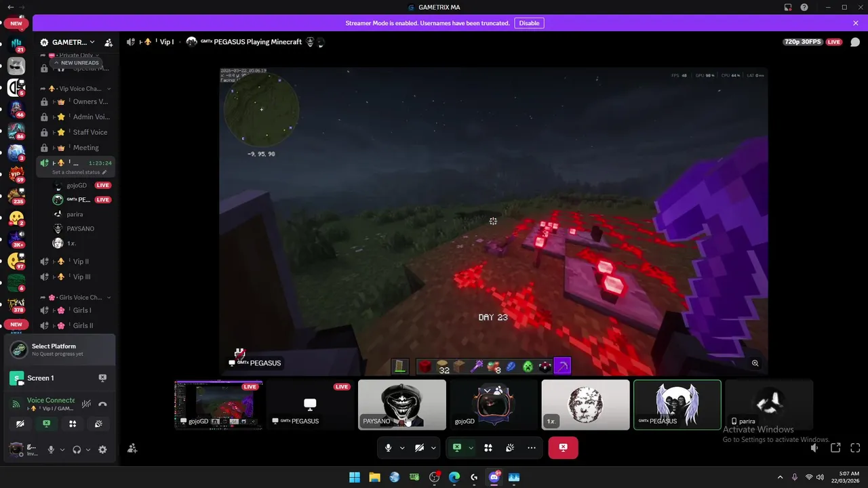Open File Explorer from taskbar

[x=374, y=477]
